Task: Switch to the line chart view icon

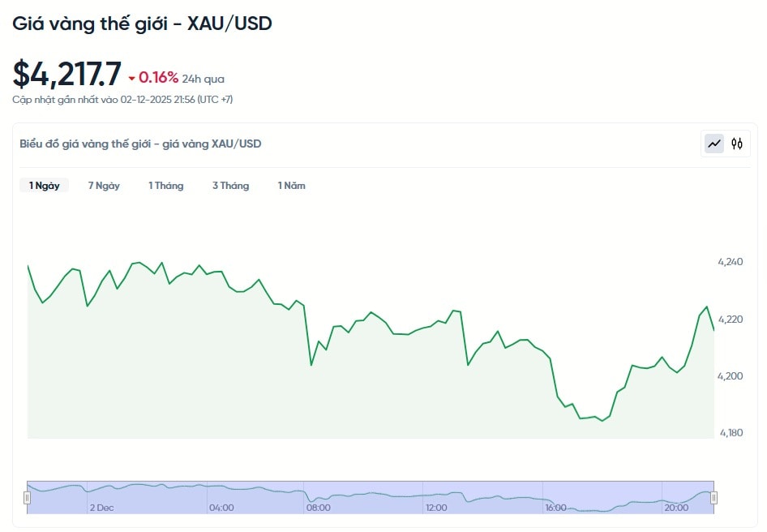Action: click(x=714, y=144)
